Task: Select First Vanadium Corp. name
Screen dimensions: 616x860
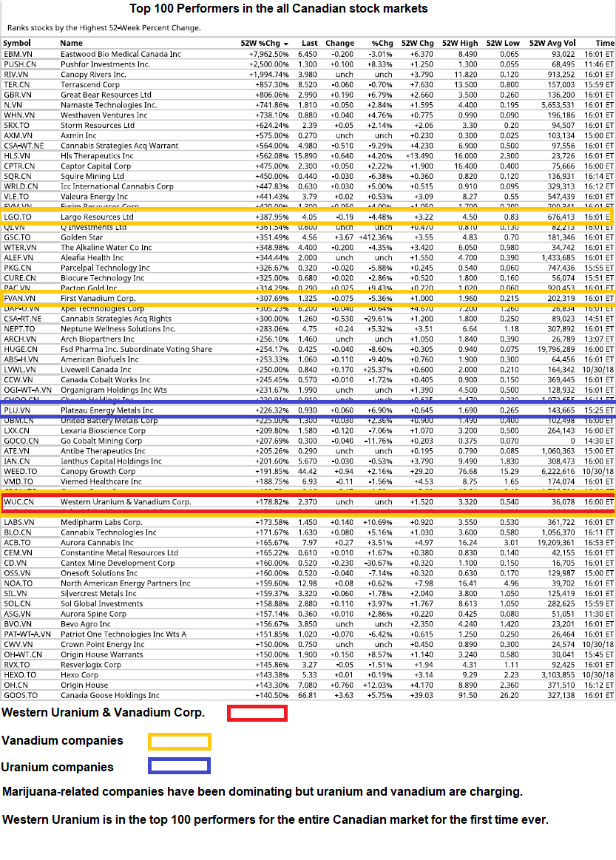Action: tap(98, 298)
